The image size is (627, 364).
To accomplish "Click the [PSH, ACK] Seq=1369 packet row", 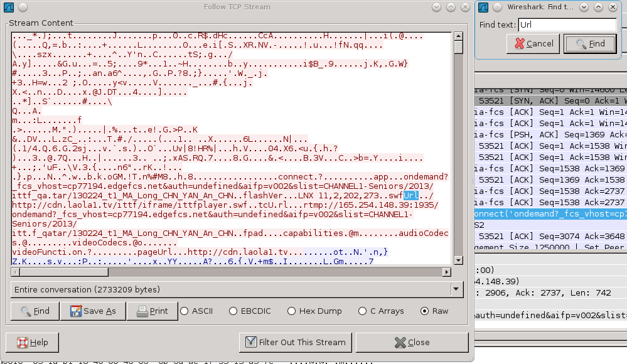I will click(x=550, y=135).
